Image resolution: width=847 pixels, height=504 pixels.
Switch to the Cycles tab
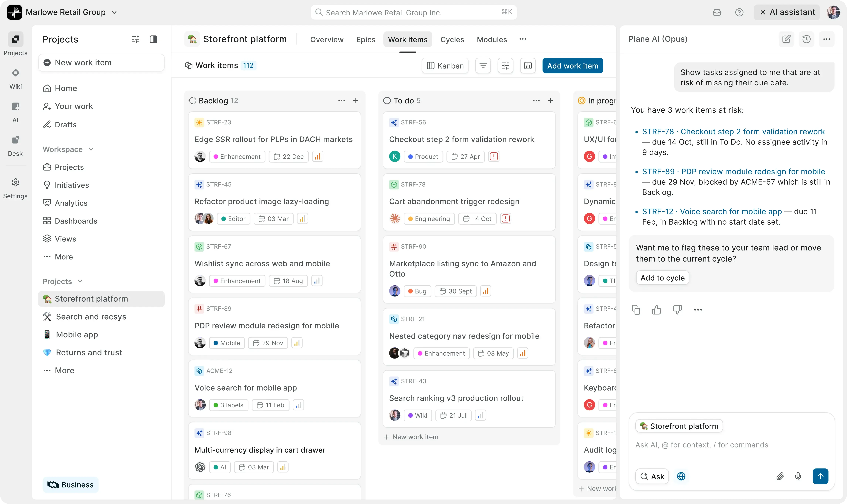(x=452, y=39)
